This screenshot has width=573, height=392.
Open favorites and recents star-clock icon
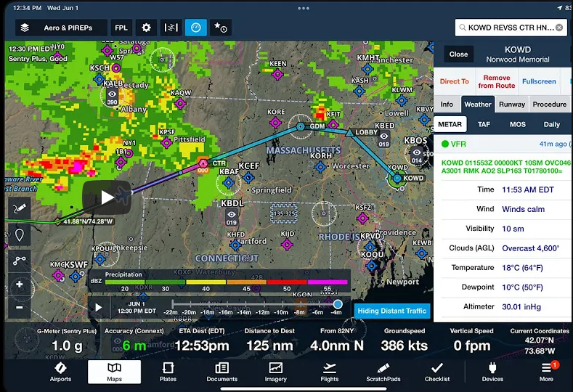220,28
